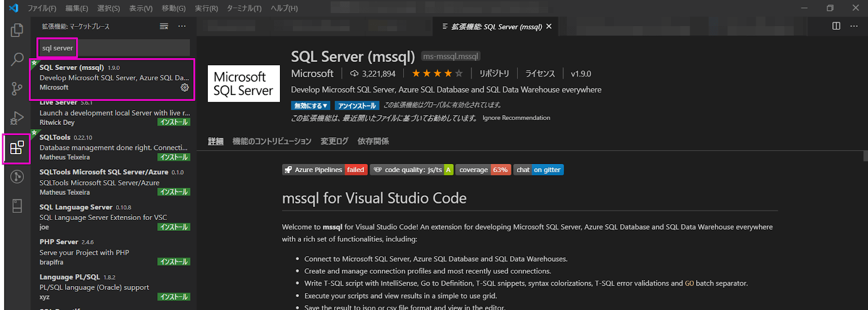
Task: Split the editor to the right
Action: click(836, 26)
